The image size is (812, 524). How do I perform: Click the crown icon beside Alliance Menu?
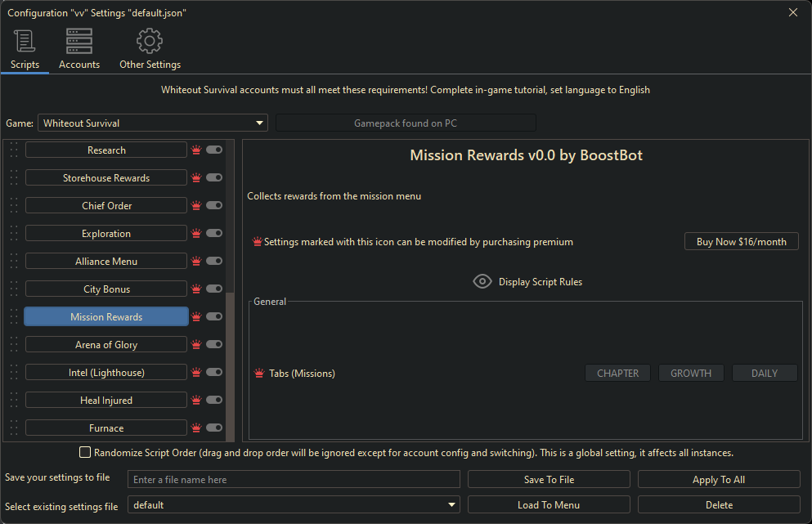point(196,261)
